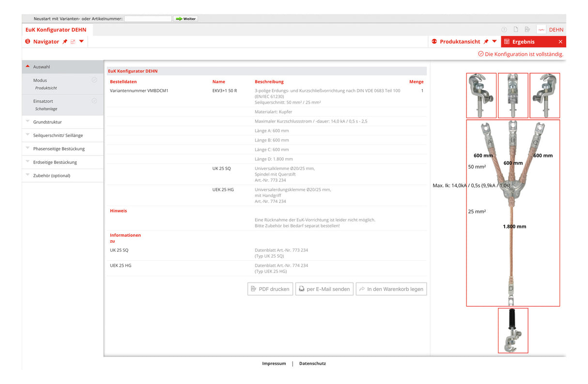Click the 'Materialart: Kupfer' row
Viewport: 588px width, 384px height.
pos(266,112)
